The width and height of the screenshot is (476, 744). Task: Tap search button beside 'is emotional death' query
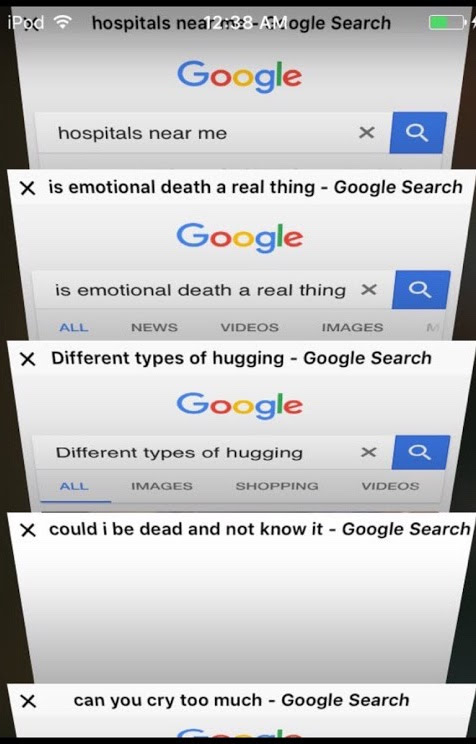[420, 289]
